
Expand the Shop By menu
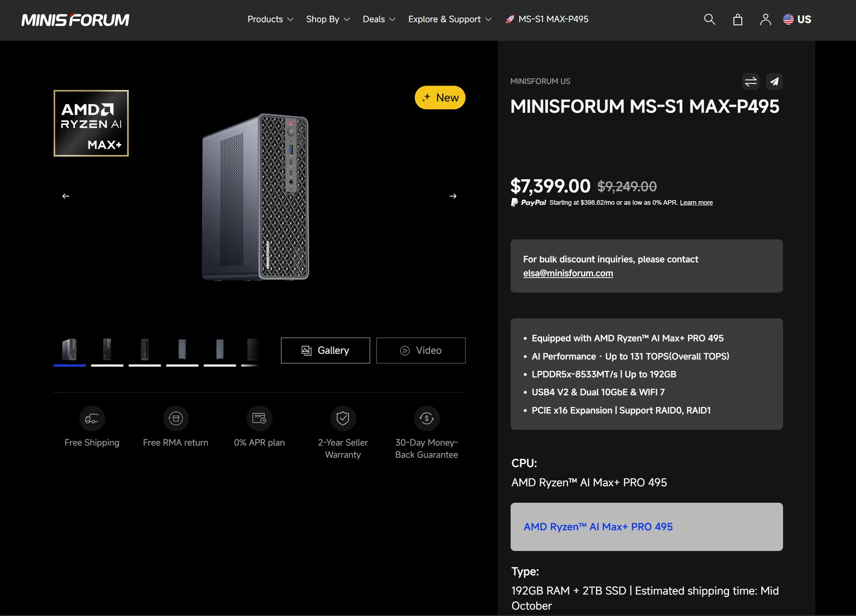coord(328,19)
